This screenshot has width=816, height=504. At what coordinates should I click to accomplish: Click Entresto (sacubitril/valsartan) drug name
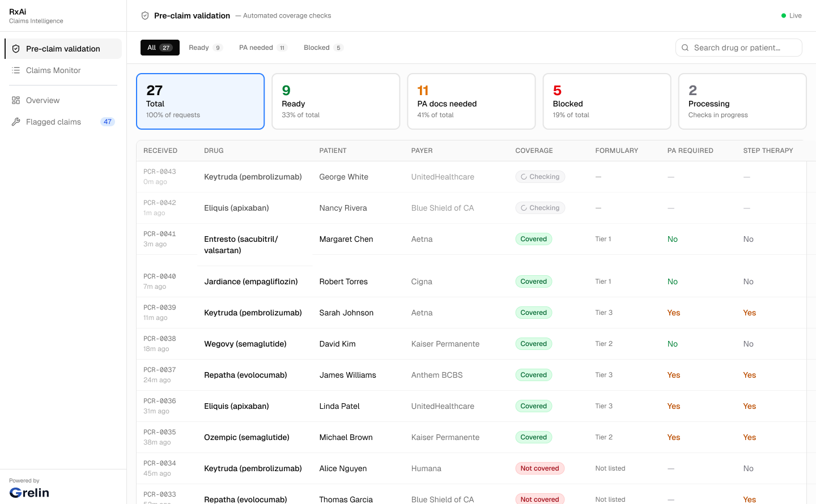pos(241,245)
